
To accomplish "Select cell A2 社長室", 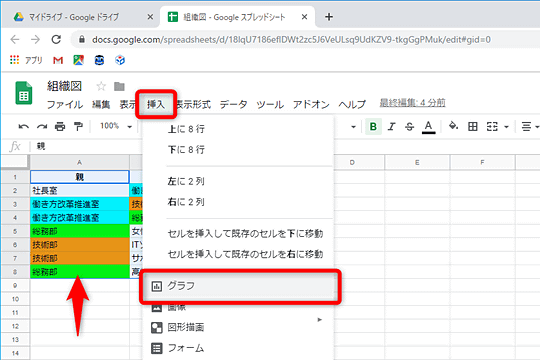I will 80,190.
